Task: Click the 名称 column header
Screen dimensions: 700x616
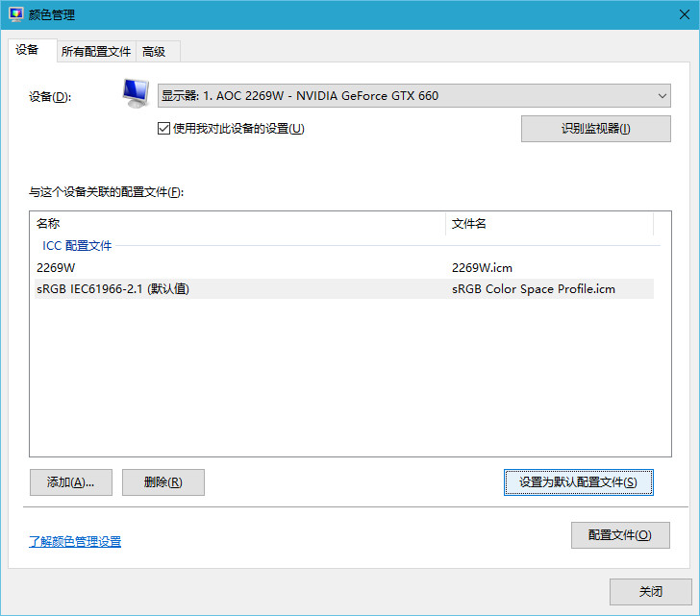Action: point(239,224)
